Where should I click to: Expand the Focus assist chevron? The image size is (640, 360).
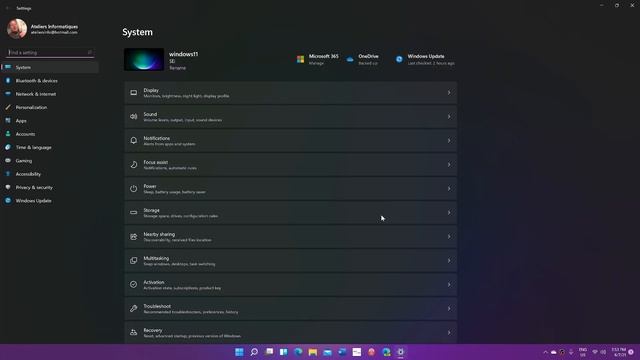point(449,164)
